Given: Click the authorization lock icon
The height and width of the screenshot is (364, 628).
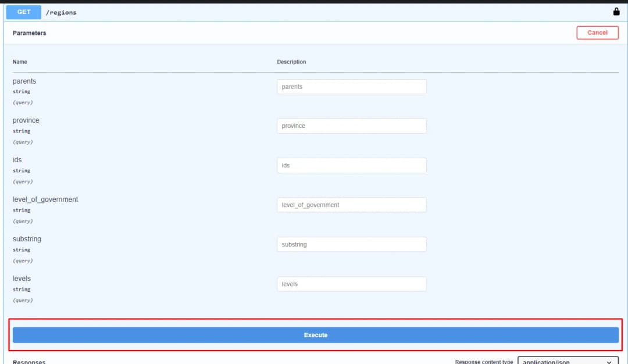Looking at the screenshot, I should pos(616,12).
